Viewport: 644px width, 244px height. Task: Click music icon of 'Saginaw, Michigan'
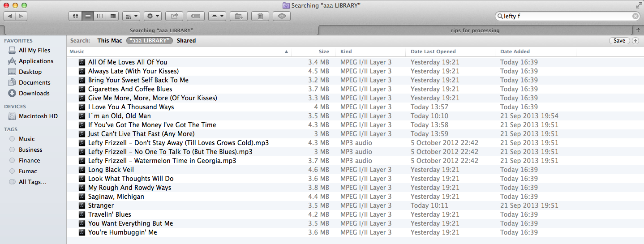[82, 197]
